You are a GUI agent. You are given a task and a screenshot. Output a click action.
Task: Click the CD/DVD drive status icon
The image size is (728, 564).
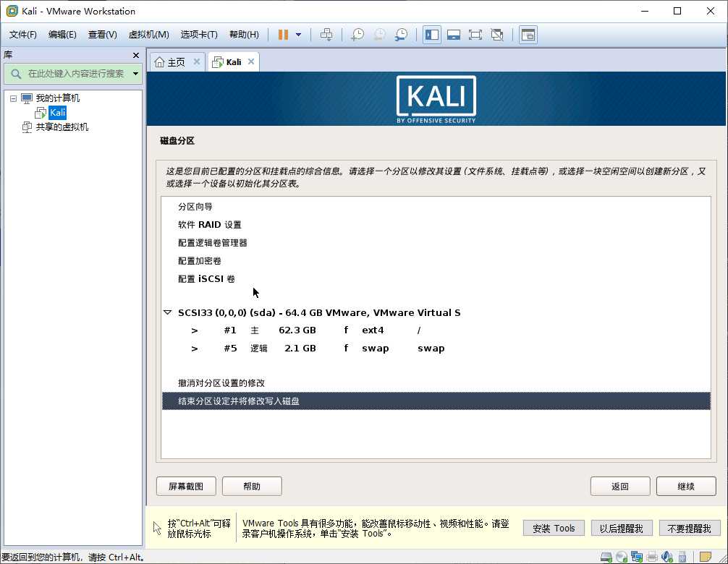pyautogui.click(x=622, y=557)
